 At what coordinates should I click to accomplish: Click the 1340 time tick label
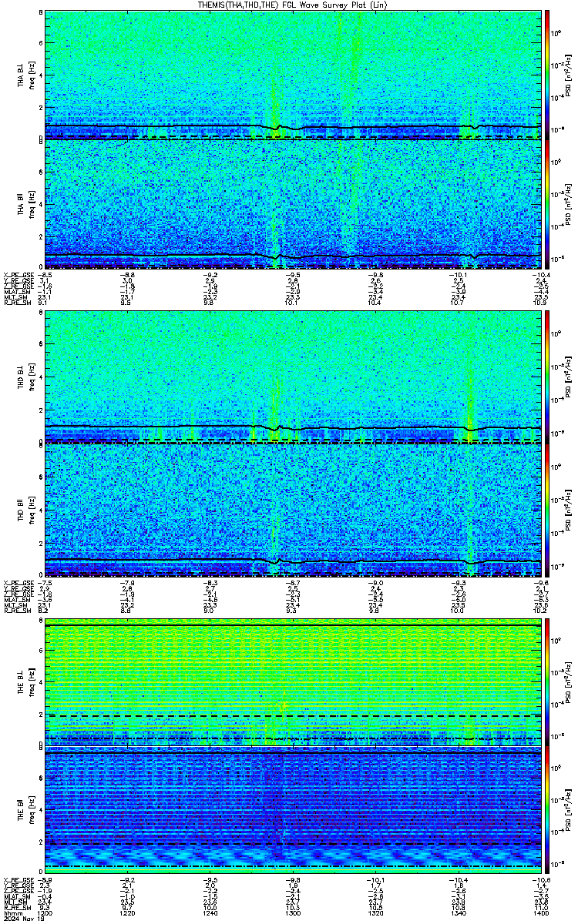[458, 913]
